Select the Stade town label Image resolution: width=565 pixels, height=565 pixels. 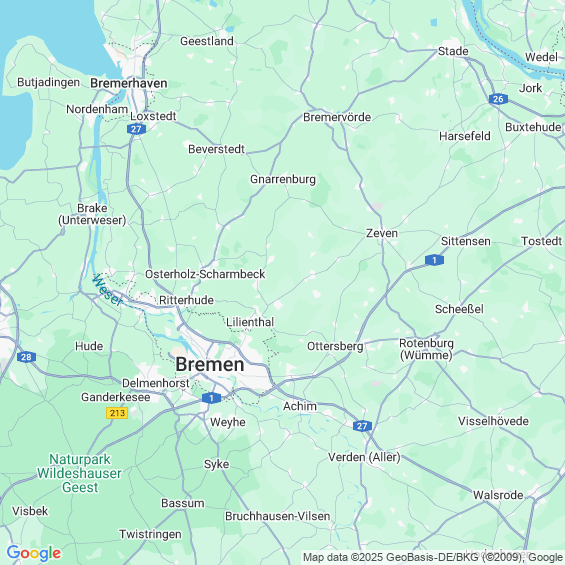coord(453,51)
